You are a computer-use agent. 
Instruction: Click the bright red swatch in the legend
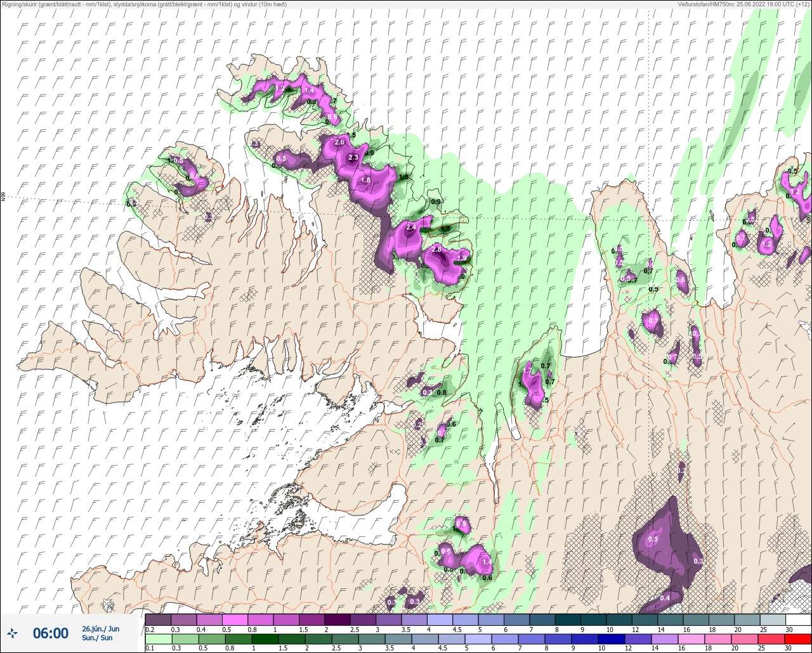(x=798, y=639)
